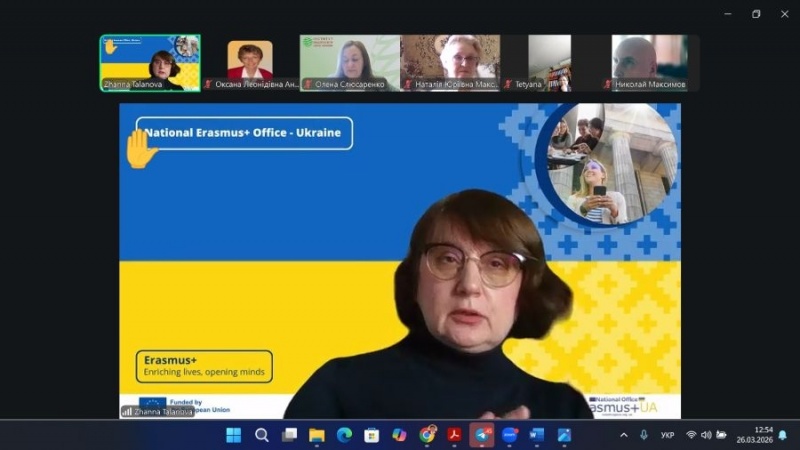This screenshot has height=450, width=800.
Task: Switch the УКР keyboard language indicator
Action: click(x=667, y=435)
